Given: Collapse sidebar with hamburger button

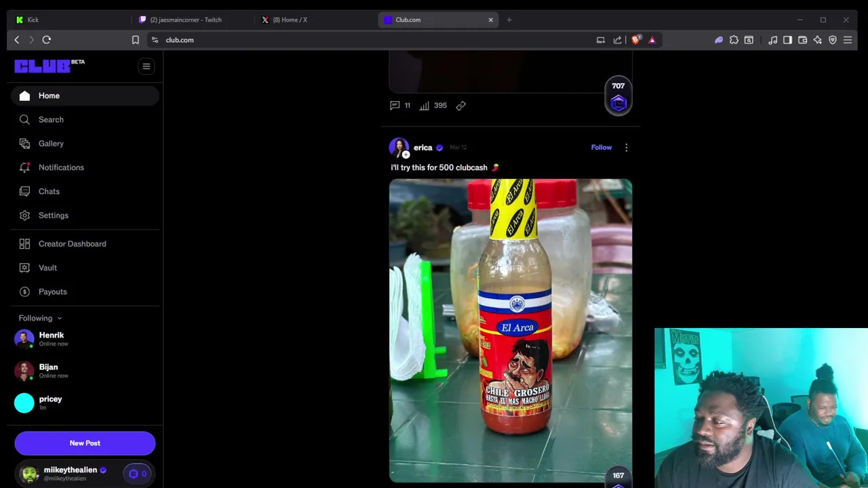Looking at the screenshot, I should 146,66.
